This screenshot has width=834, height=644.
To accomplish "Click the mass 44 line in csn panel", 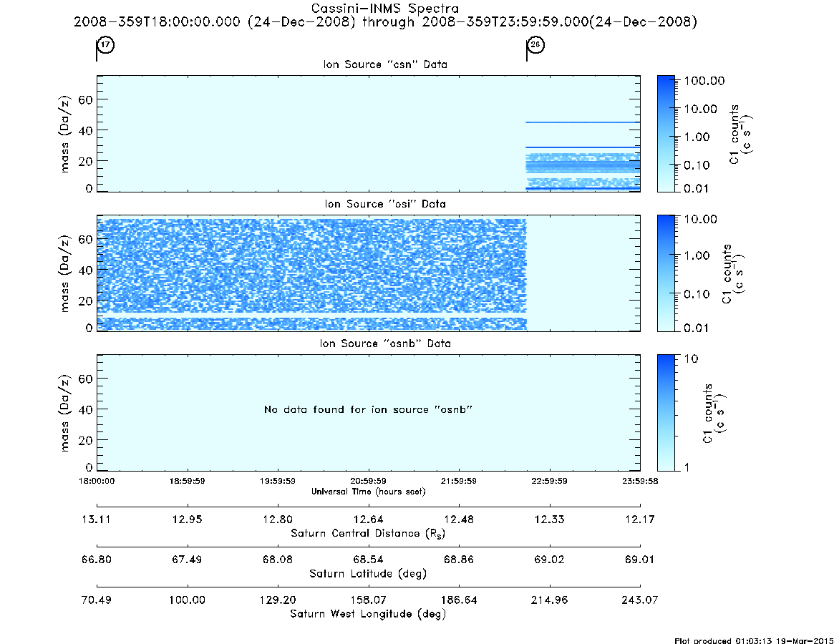I will tap(583, 122).
